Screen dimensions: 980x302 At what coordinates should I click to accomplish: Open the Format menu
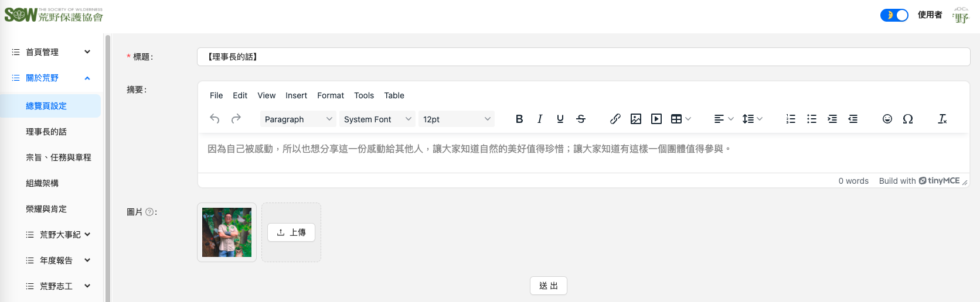tap(331, 95)
